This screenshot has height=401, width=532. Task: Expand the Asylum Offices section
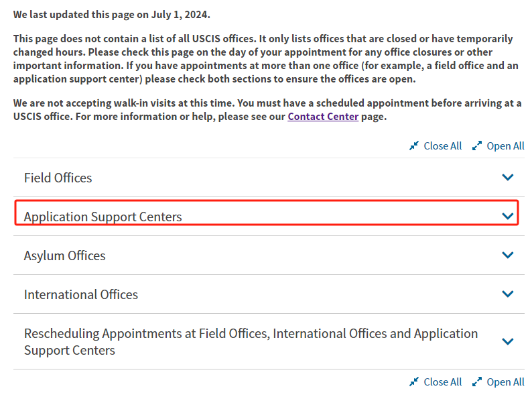[269, 255]
